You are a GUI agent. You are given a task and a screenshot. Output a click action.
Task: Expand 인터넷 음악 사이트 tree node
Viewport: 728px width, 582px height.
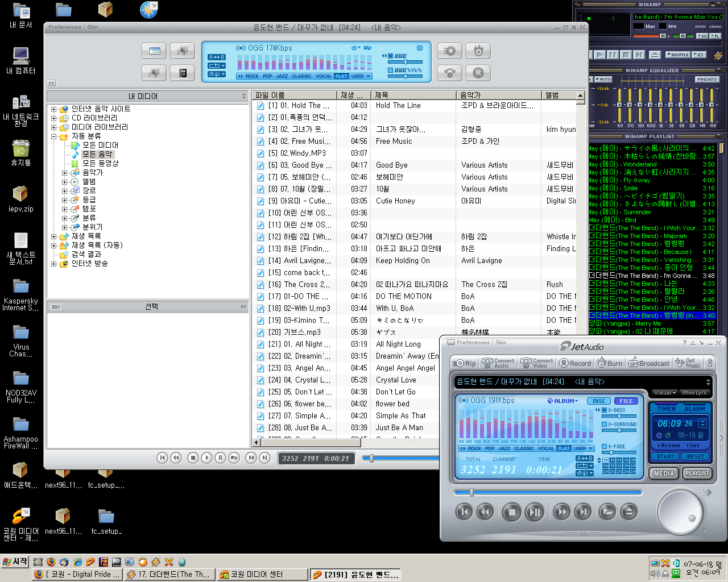[x=53, y=109]
